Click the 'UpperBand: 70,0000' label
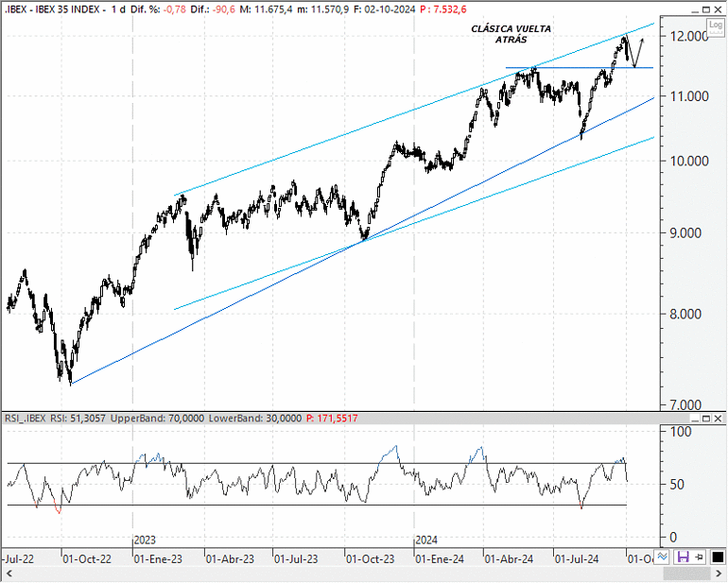The height and width of the screenshot is (583, 728). coord(157,419)
